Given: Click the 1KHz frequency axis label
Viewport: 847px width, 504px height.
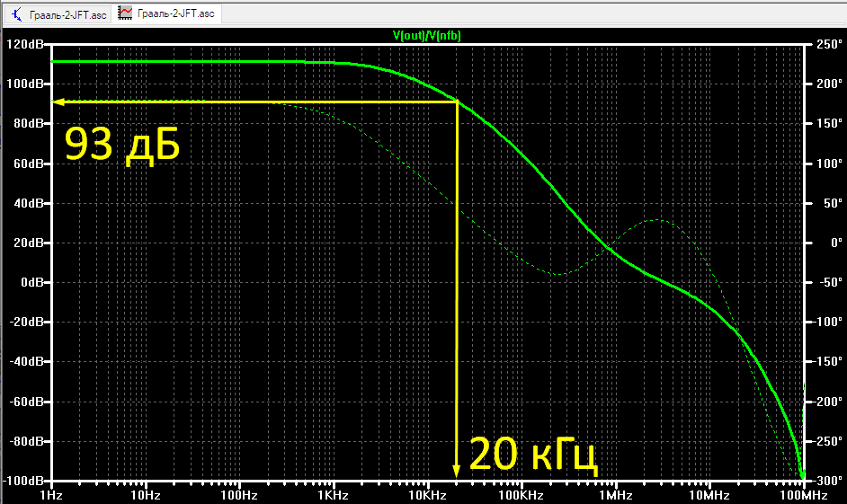Looking at the screenshot, I should pyautogui.click(x=334, y=495).
